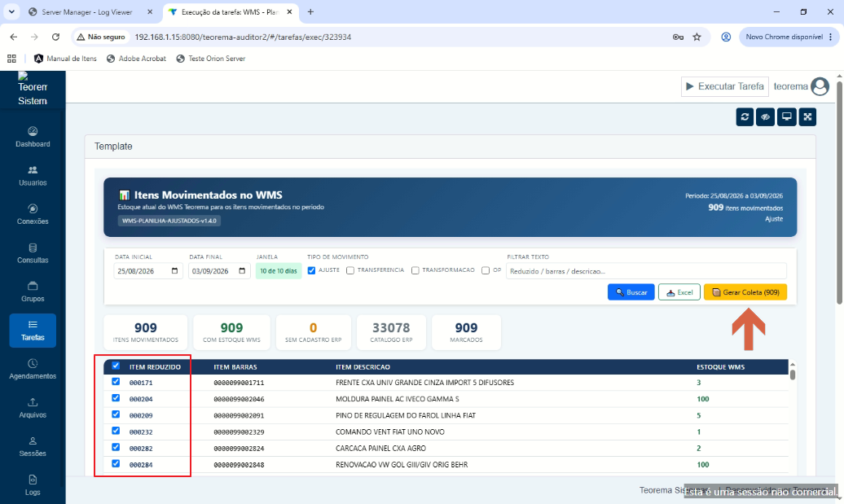Open Usuarios in the sidebar
Screen dimensions: 844x504
tap(33, 175)
